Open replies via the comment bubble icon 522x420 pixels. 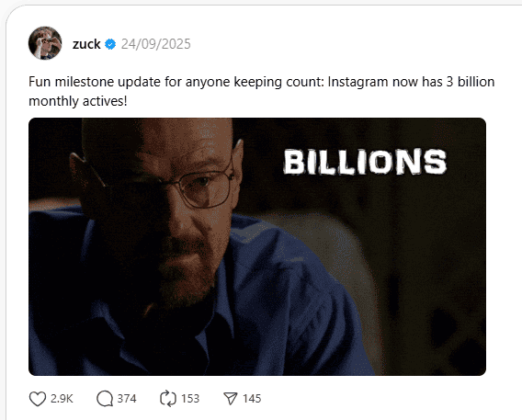pyautogui.click(x=105, y=399)
